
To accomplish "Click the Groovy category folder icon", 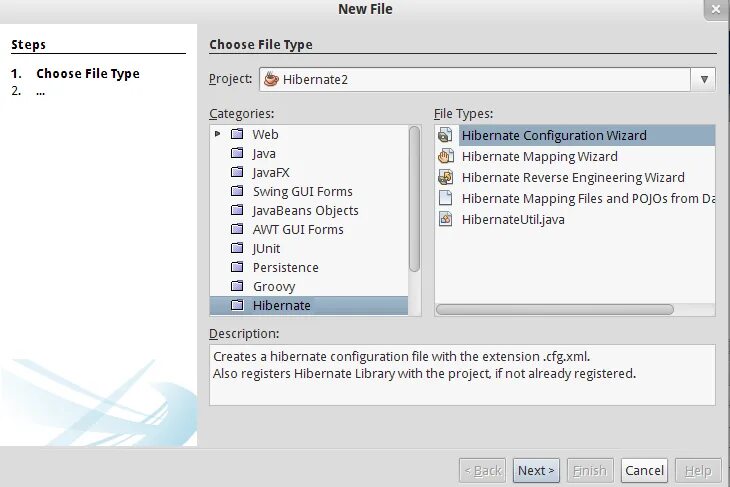I will click(x=237, y=286).
